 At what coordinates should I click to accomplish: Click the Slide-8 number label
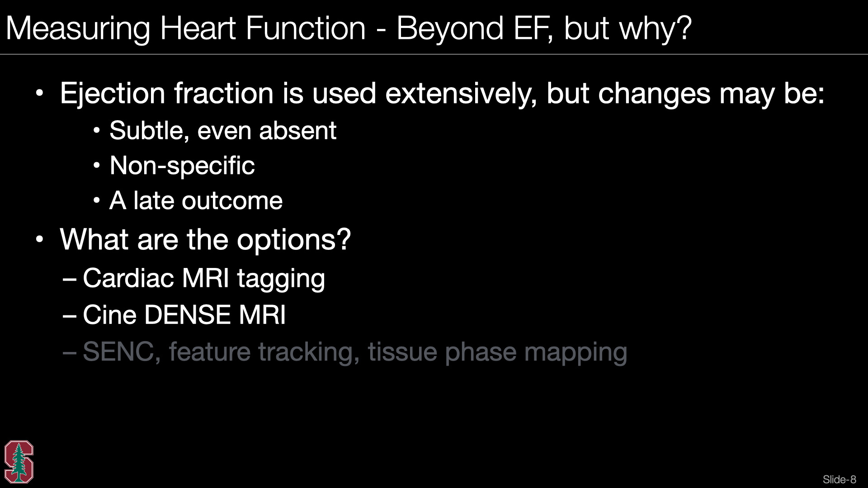839,479
